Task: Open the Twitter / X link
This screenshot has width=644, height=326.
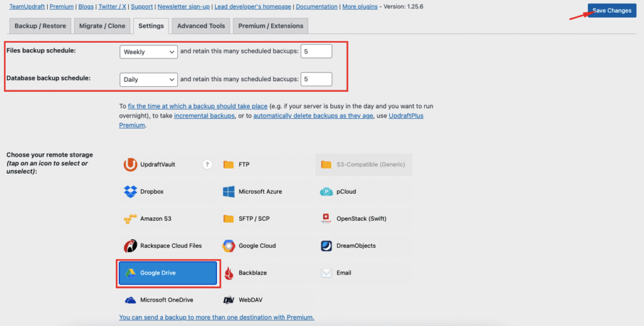Action: pos(112,6)
